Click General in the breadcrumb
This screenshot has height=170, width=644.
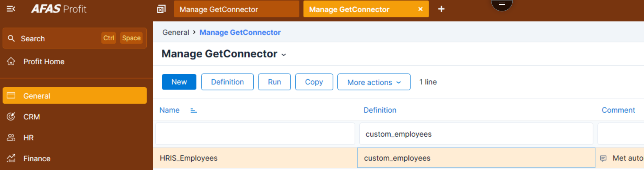(x=175, y=32)
